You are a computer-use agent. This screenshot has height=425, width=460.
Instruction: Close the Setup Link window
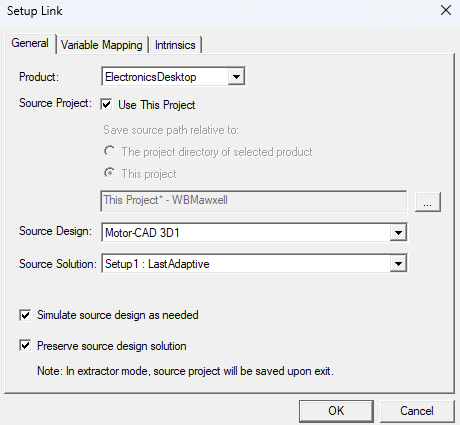pyautogui.click(x=446, y=10)
